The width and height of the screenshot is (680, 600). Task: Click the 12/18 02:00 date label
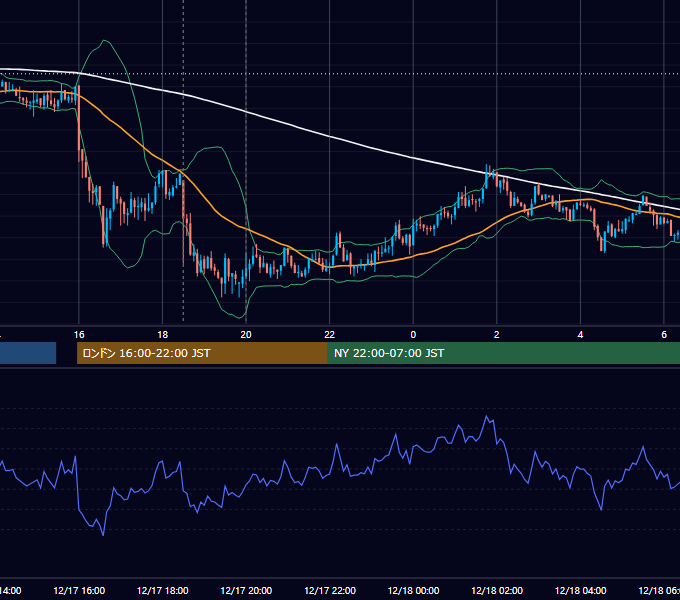pos(497,590)
